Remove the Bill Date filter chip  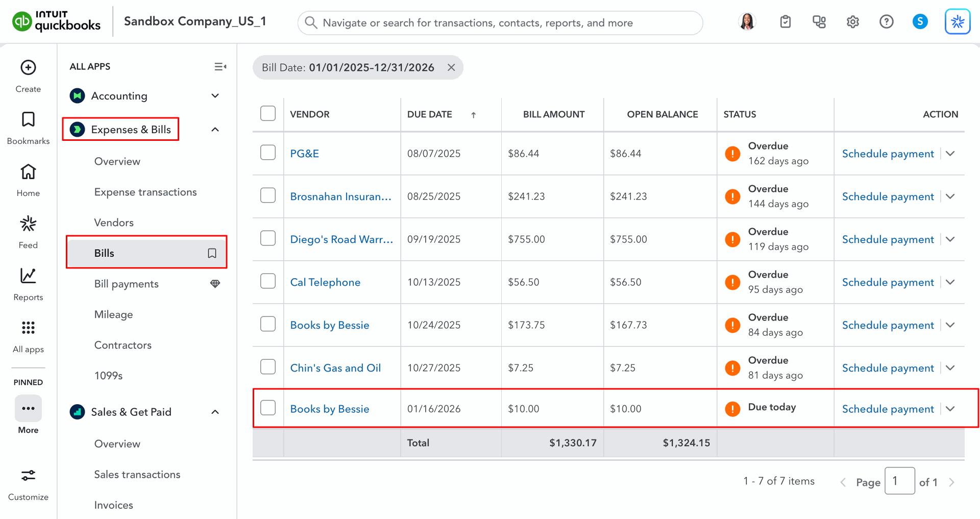[x=451, y=67]
